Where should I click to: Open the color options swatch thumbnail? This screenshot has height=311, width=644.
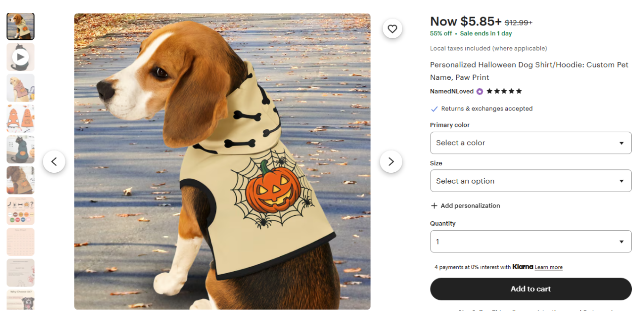click(20, 211)
